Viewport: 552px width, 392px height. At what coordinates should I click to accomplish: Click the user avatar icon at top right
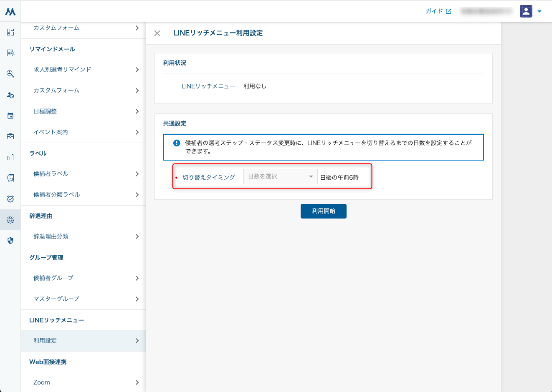[x=526, y=11]
